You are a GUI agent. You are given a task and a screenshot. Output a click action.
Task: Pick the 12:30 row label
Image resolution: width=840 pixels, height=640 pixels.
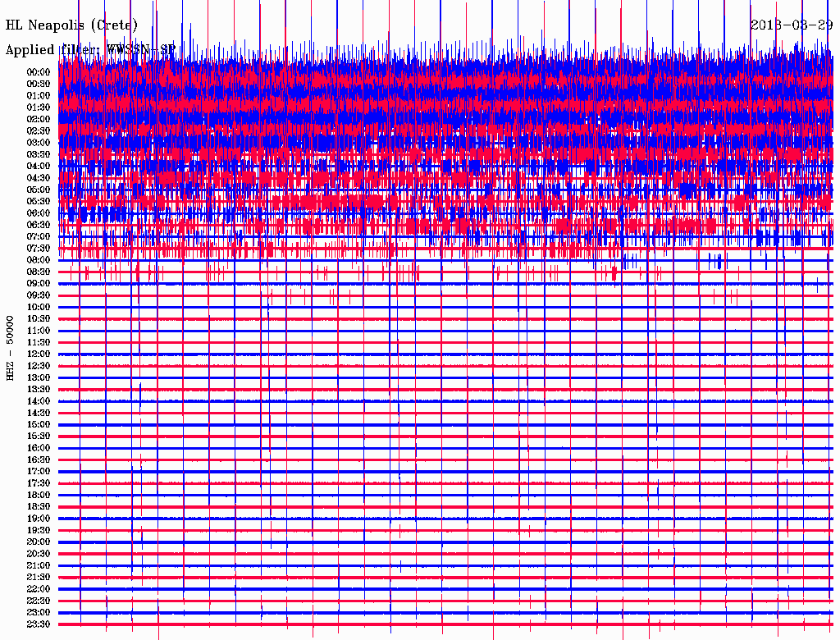pos(39,366)
